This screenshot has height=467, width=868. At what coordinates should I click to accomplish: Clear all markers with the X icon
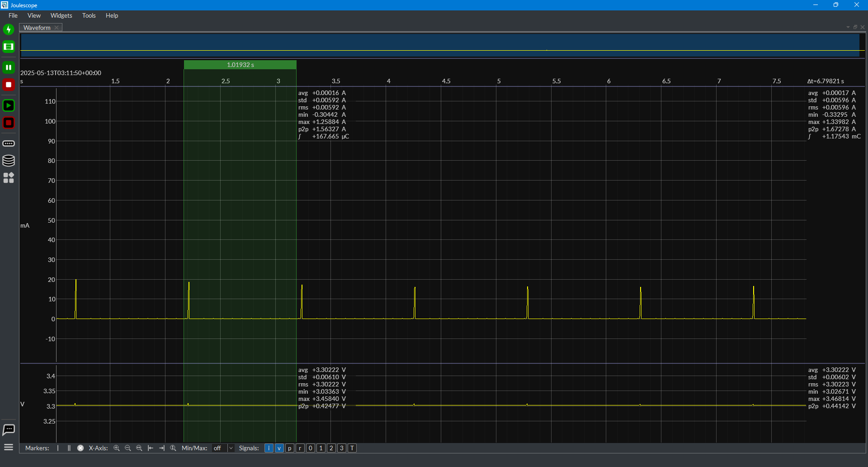point(80,448)
